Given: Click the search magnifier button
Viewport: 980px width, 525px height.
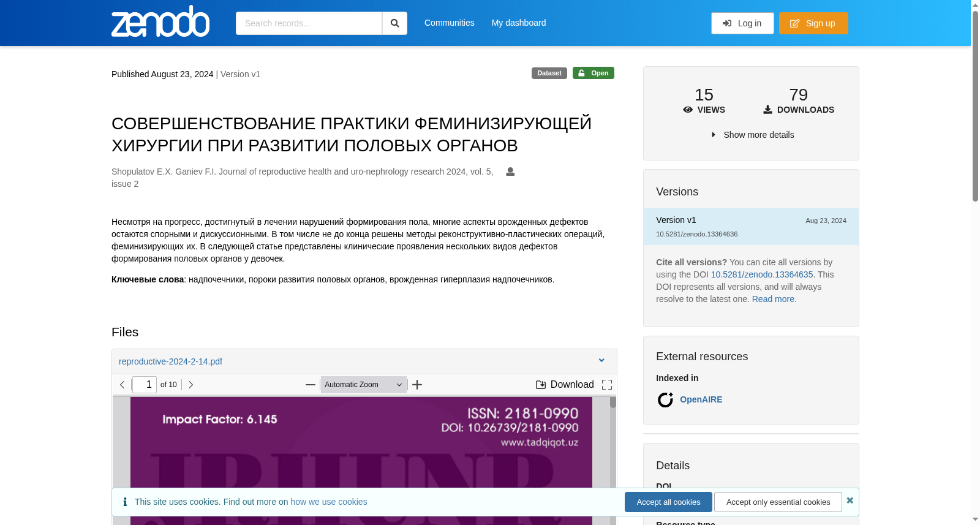Looking at the screenshot, I should [394, 23].
